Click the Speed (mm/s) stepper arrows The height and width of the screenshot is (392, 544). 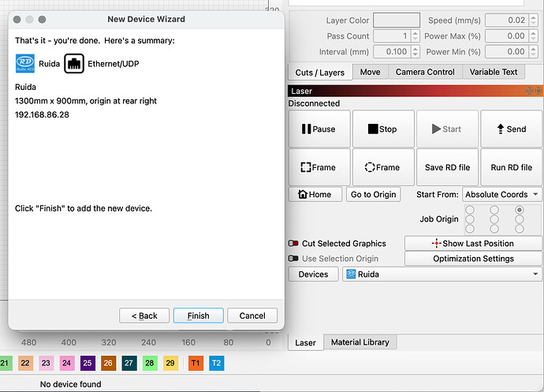(534, 21)
